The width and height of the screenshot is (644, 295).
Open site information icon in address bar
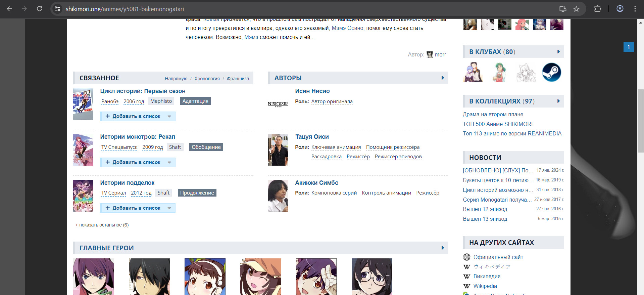[x=58, y=9]
